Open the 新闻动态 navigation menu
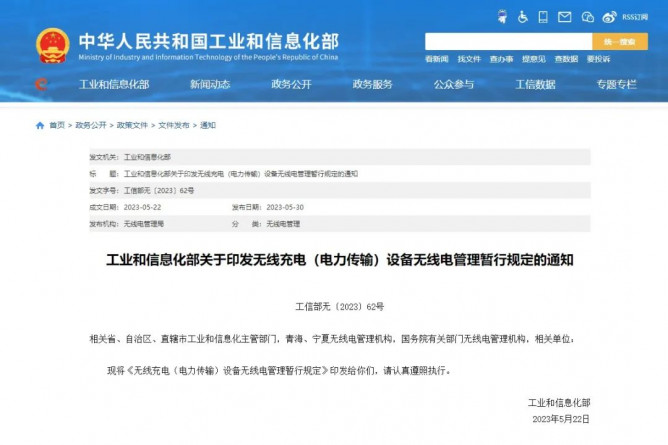Viewport: 668px width, 445px height. [x=210, y=84]
